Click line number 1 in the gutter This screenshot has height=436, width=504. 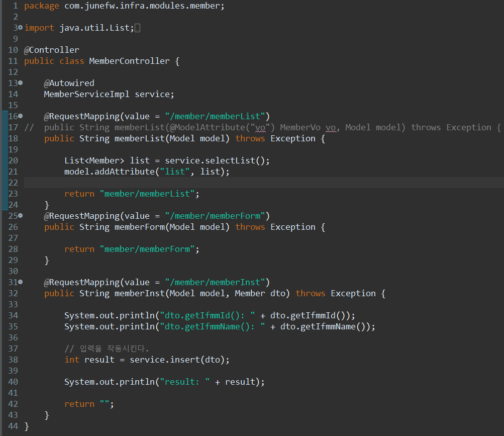click(x=16, y=6)
